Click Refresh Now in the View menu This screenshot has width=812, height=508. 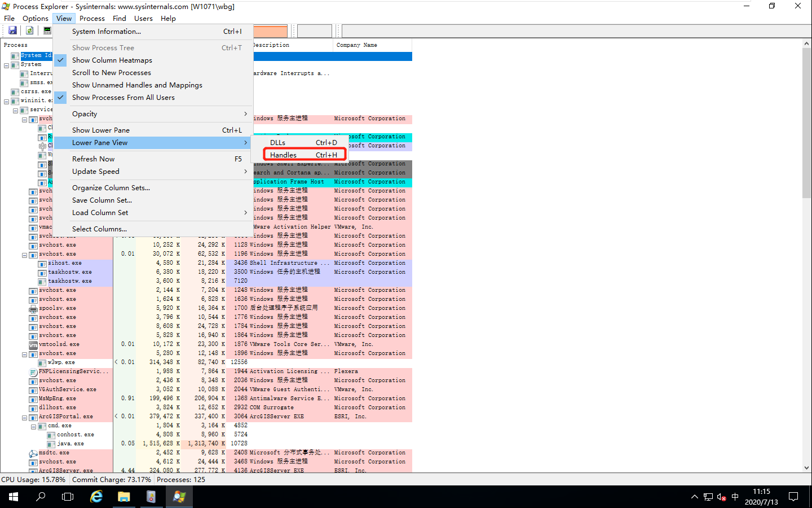point(153,159)
